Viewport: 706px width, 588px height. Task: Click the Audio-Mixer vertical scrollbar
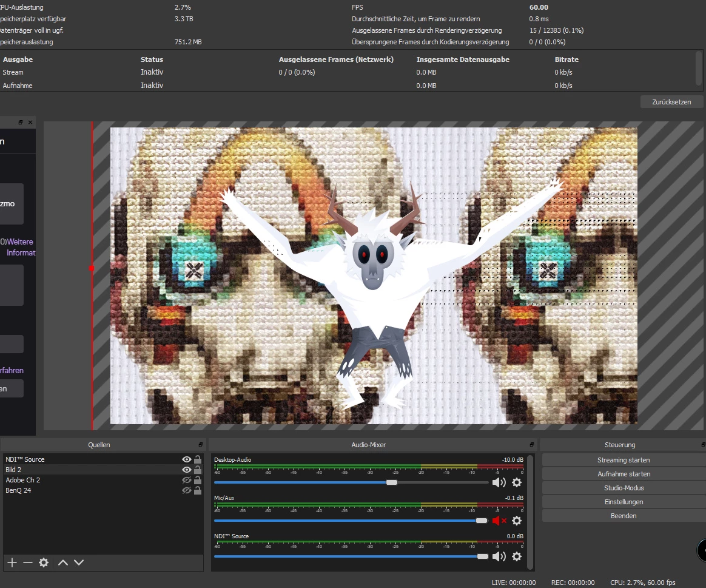coord(530,512)
